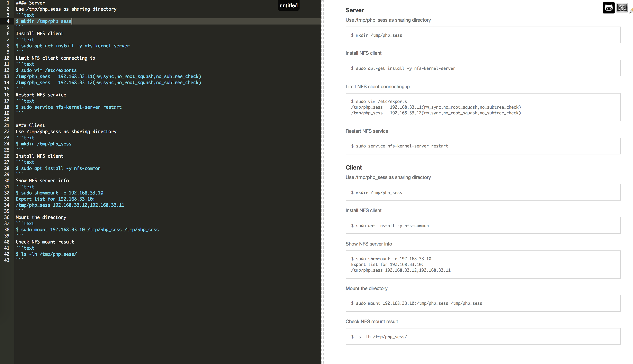Click preview text 'Restart NFS service'
Image resolution: width=633 pixels, height=364 pixels.
tap(367, 131)
